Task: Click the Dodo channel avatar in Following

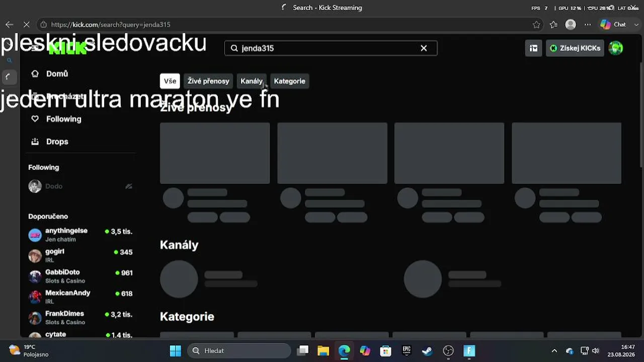Action: [x=35, y=187]
